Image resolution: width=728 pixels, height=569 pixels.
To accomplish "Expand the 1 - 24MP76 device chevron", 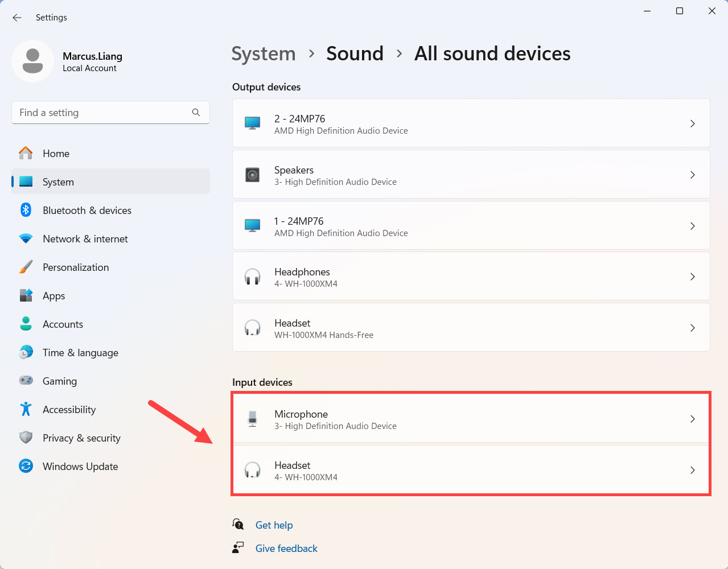I will 692,226.
